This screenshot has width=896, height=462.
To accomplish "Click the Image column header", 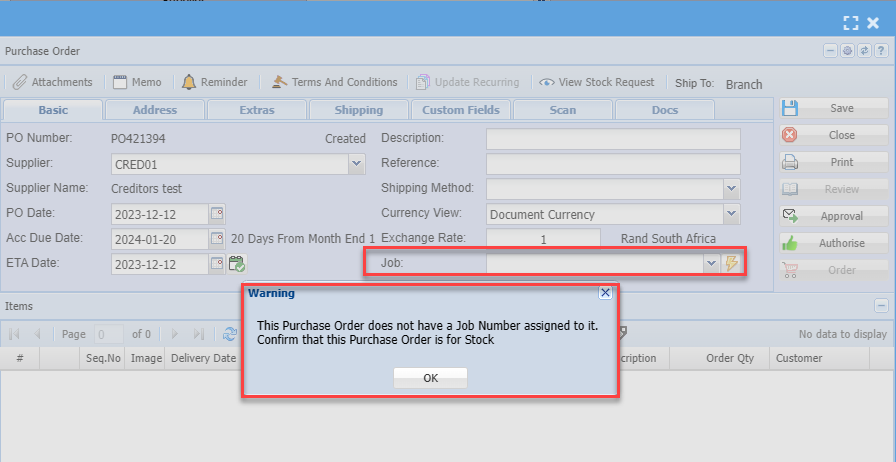I will click(145, 359).
